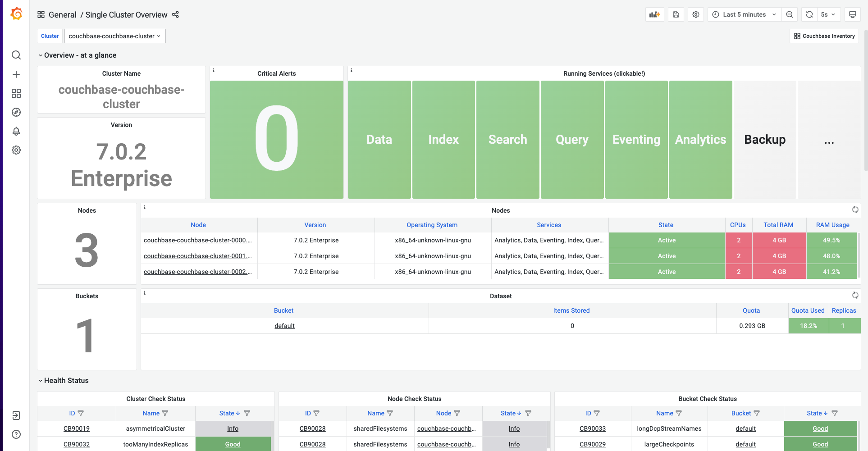Image resolution: width=868 pixels, height=451 pixels.
Task: Refresh the dashboard now
Action: pos(809,14)
